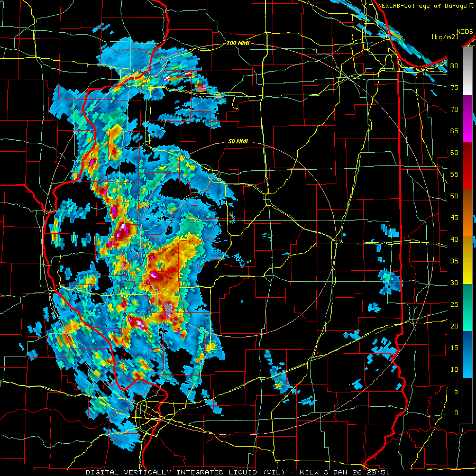Click the Digital Vertically Integrated Liquid caption
Image resolution: width=476 pixels, height=476 pixels.
pos(237,472)
